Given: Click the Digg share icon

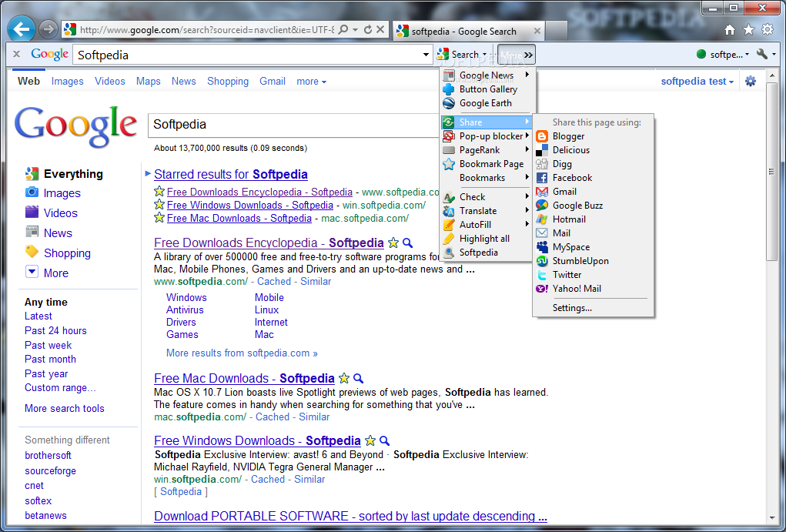Looking at the screenshot, I should tap(542, 164).
